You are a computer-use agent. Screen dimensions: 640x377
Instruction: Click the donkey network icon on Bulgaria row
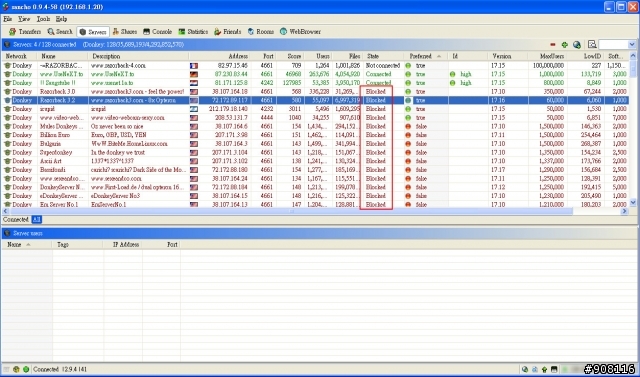click(x=7, y=144)
